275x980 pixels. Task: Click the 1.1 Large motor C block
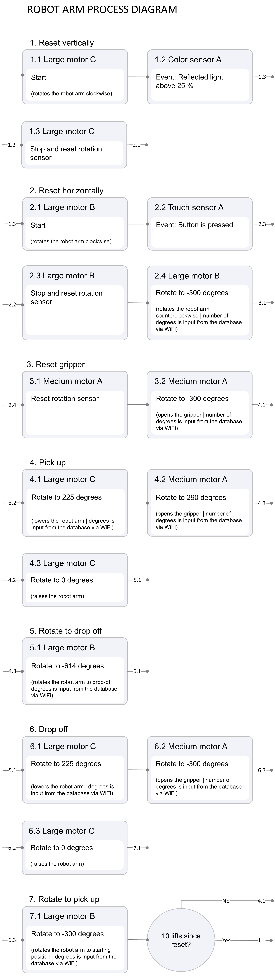tap(75, 77)
